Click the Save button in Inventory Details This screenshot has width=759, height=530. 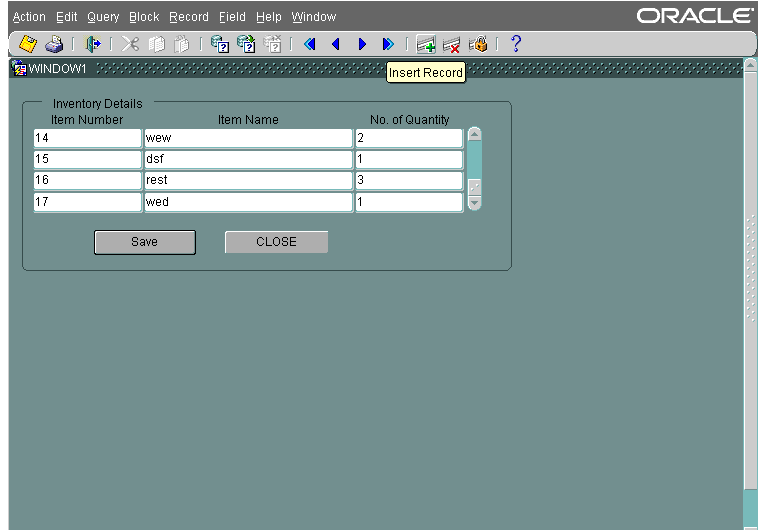[x=145, y=242]
